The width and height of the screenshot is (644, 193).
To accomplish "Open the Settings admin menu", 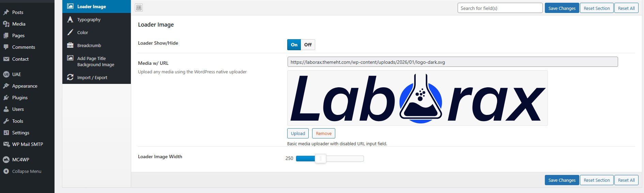I will (20, 133).
